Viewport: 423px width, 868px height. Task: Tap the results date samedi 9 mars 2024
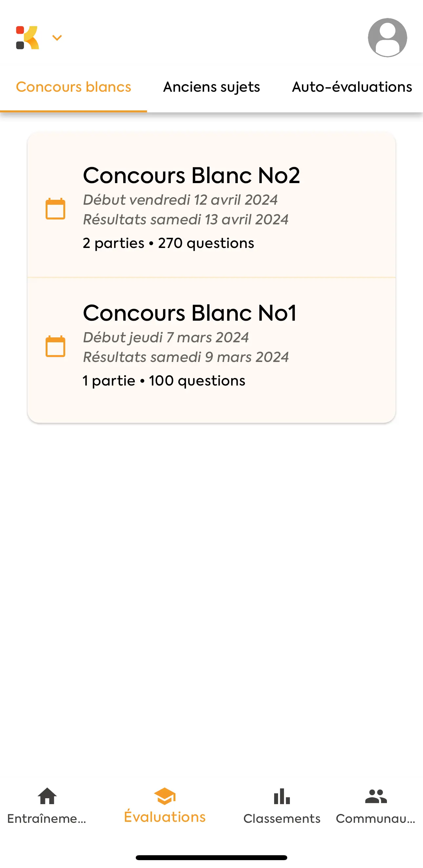pos(186,357)
